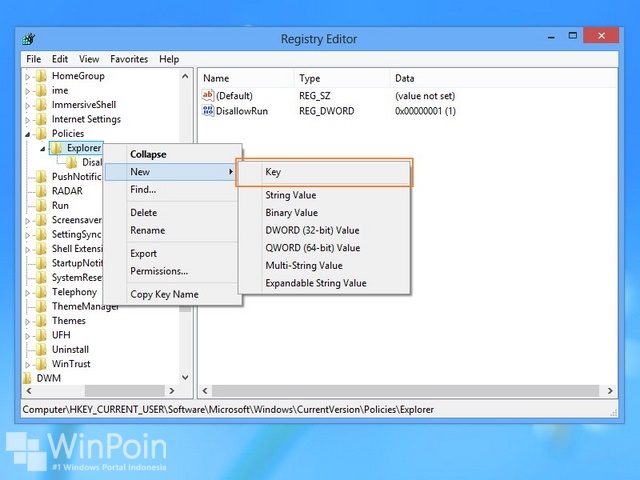Select the Uninstall tree item
This screenshot has width=640, height=480.
[x=70, y=349]
